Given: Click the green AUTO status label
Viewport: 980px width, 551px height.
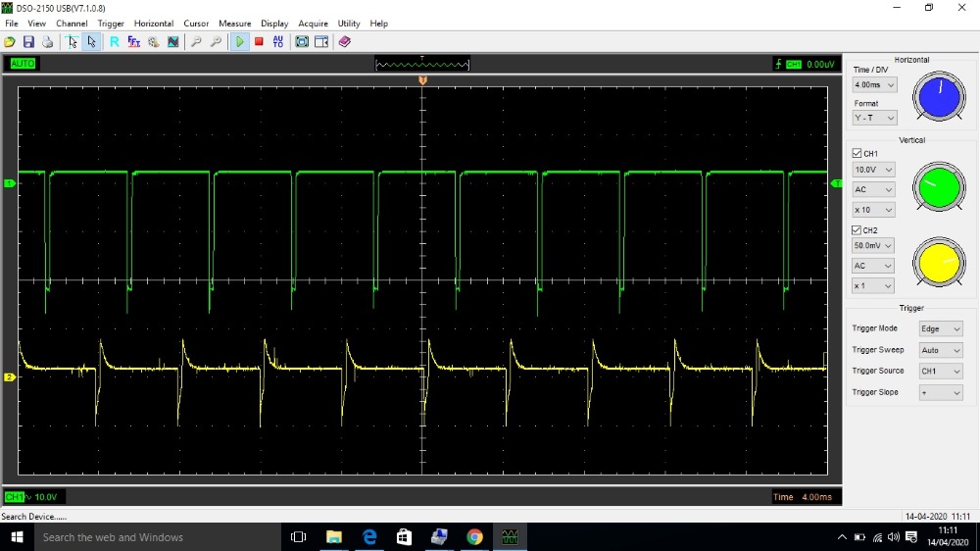Looking at the screenshot, I should (x=23, y=63).
